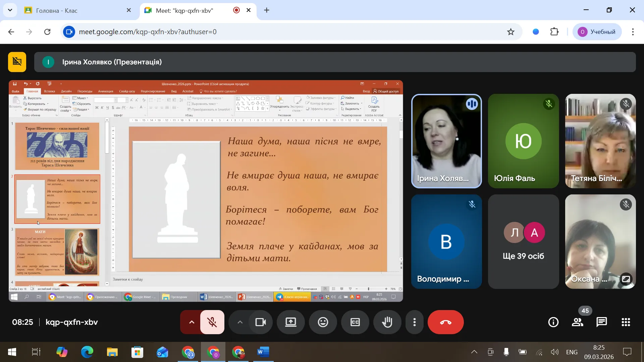The image size is (644, 362).
Task: Open the Meeting details info icon
Action: click(x=553, y=322)
